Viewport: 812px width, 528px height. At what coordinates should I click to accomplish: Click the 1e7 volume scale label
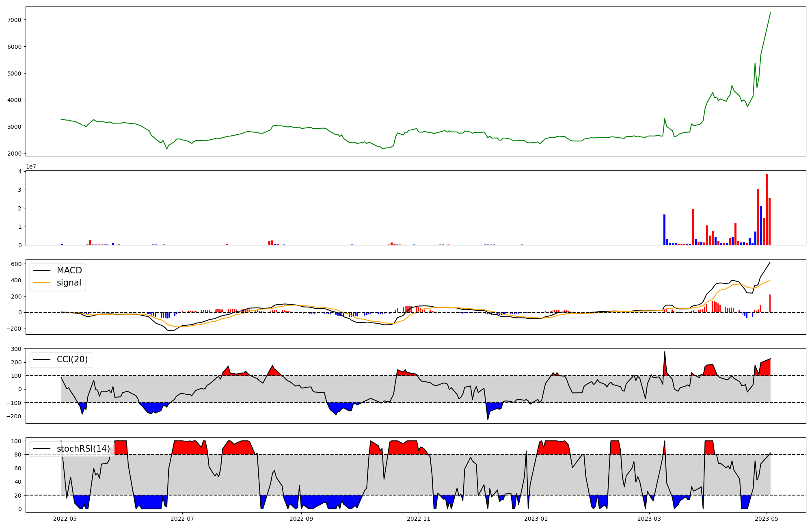click(31, 167)
